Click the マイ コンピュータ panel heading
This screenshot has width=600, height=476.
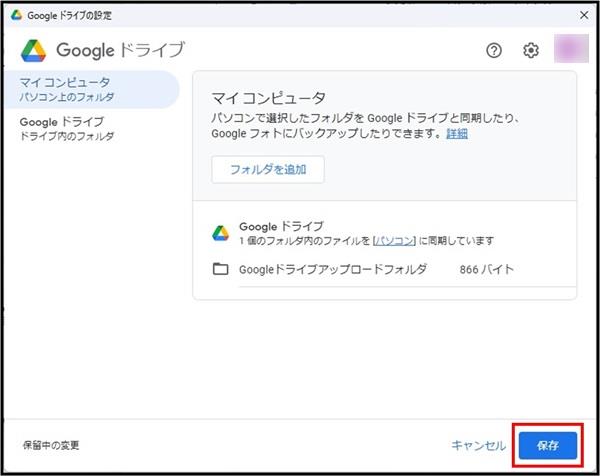(x=269, y=98)
